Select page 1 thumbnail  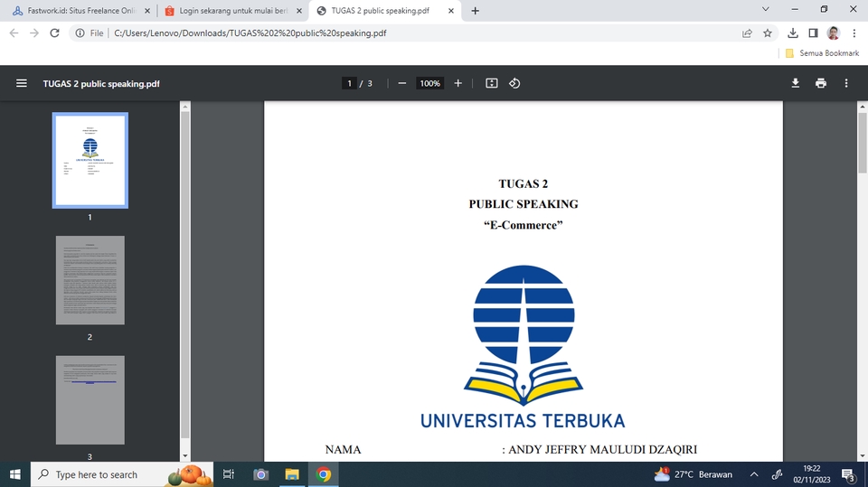(x=90, y=161)
